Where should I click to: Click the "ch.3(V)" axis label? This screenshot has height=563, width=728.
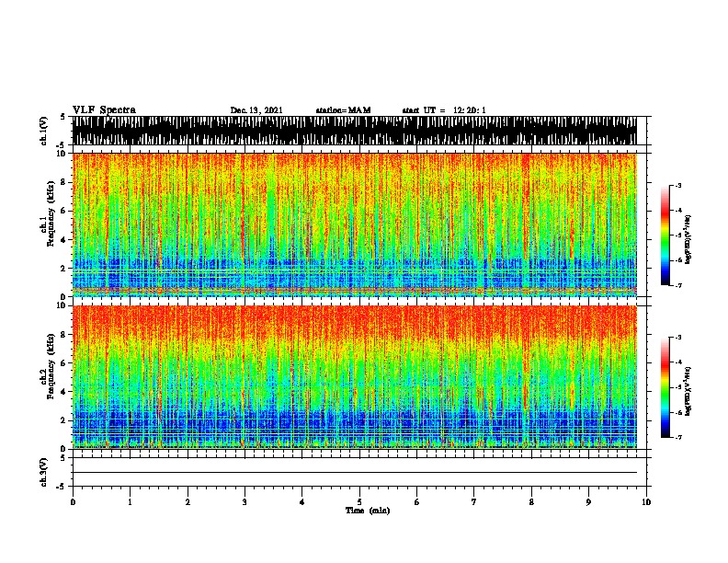tap(44, 472)
